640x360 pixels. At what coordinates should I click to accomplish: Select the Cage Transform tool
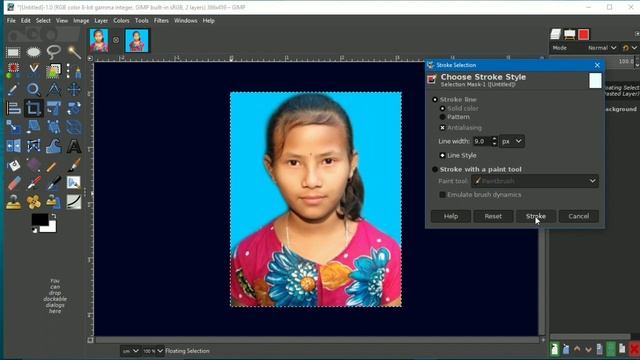point(33,146)
